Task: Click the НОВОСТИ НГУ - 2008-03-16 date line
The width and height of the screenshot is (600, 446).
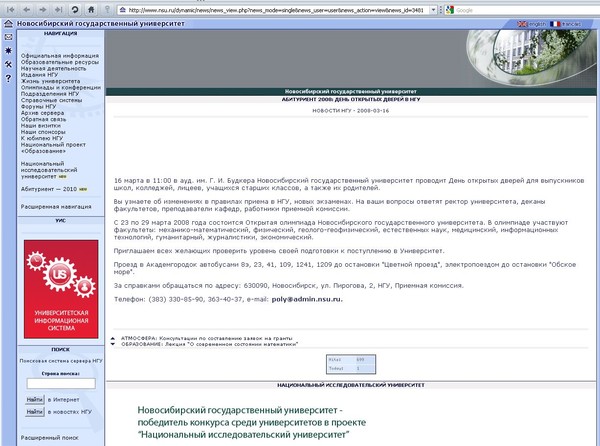Action: tap(351, 111)
